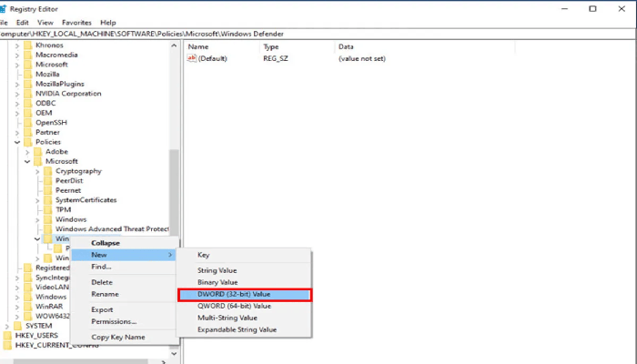Expand the SYSTEM hive node
Screen dimensions: 637x364
(x=7, y=326)
